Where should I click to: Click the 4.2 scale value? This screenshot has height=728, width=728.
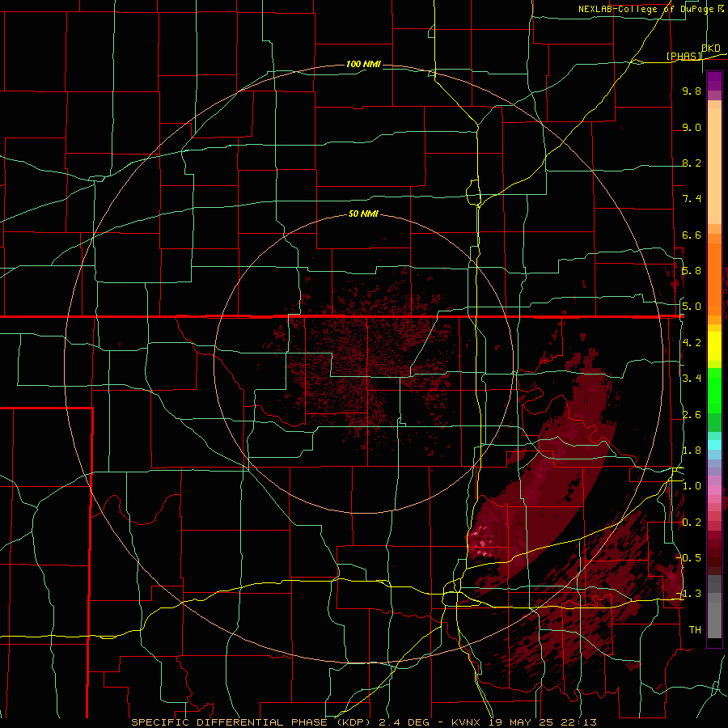692,343
